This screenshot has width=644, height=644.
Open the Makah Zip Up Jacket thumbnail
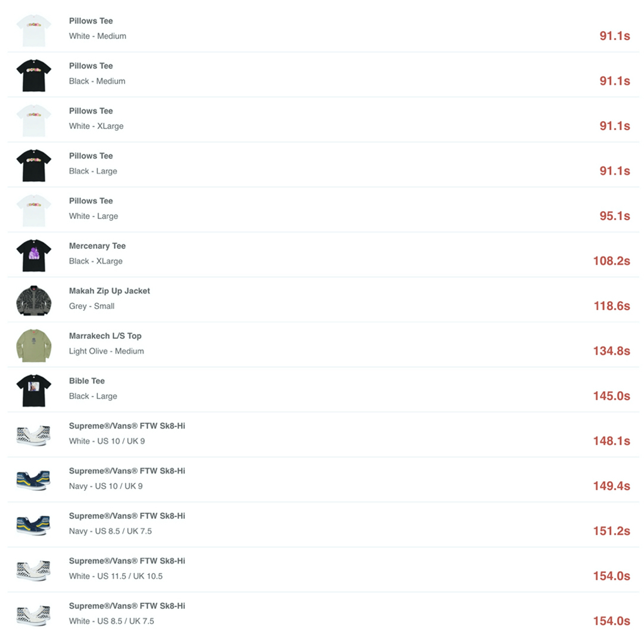point(33,300)
